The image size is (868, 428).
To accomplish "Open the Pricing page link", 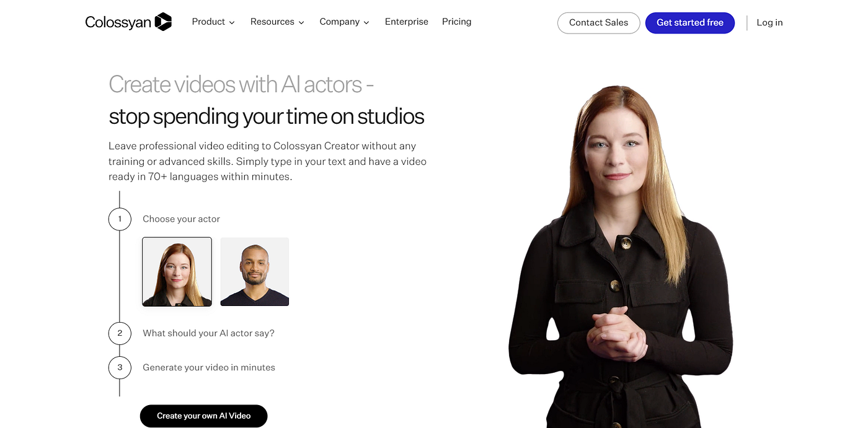I will (x=457, y=22).
